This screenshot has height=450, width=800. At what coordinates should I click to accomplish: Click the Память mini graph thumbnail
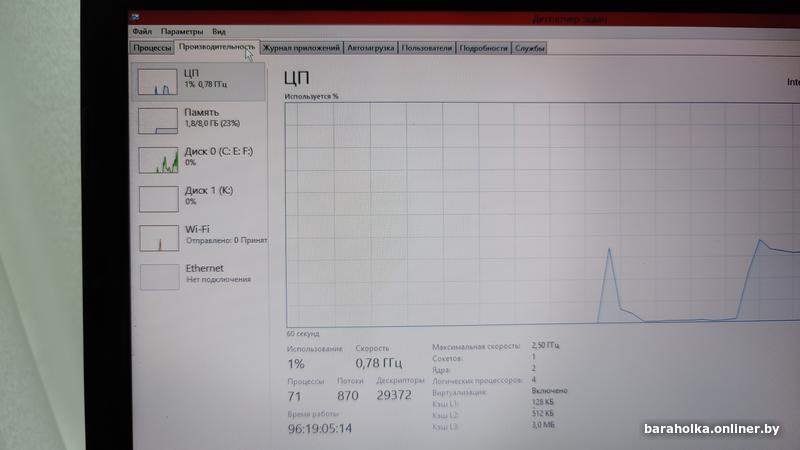point(158,121)
